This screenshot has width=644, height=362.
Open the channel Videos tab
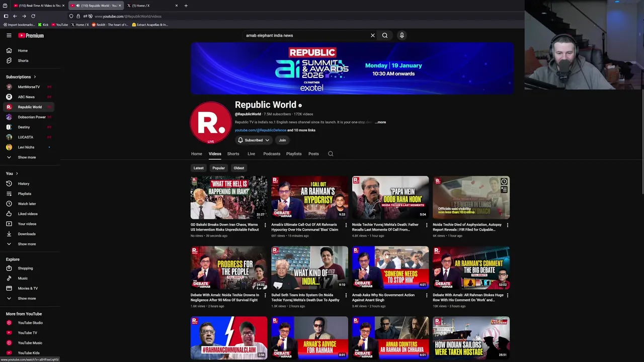(x=215, y=154)
